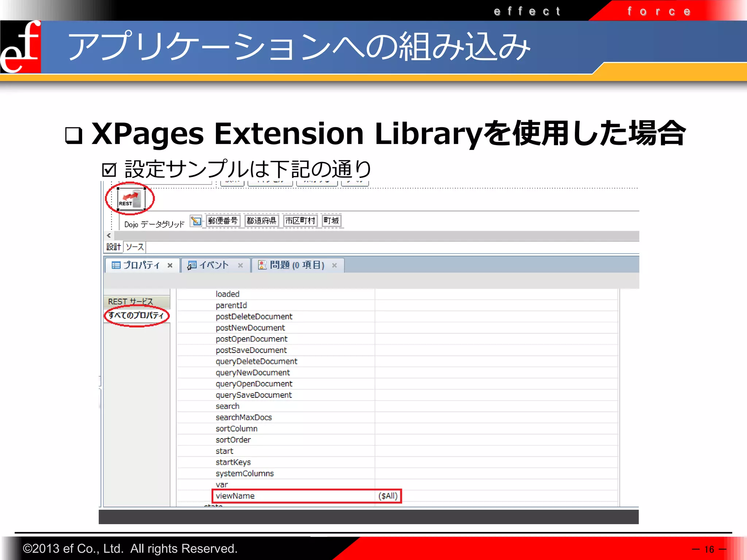The image size is (747, 560).
Task: Click the Dojo データグリッド label
Action: pos(154,224)
